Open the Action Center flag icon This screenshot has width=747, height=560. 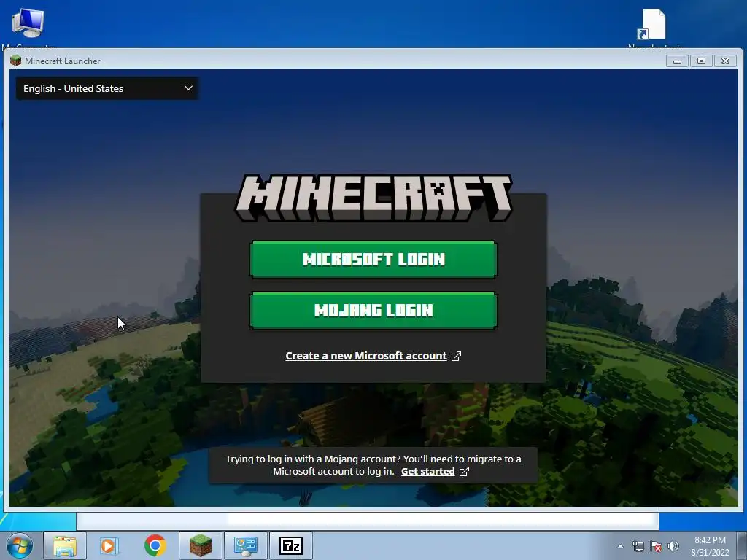[656, 546]
